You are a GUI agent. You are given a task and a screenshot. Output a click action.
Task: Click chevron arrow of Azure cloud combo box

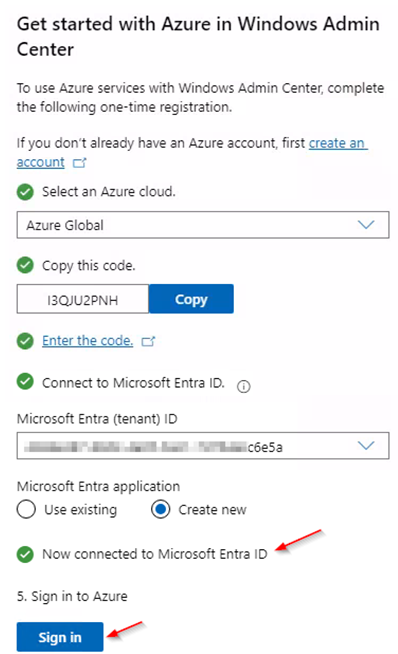tap(366, 225)
